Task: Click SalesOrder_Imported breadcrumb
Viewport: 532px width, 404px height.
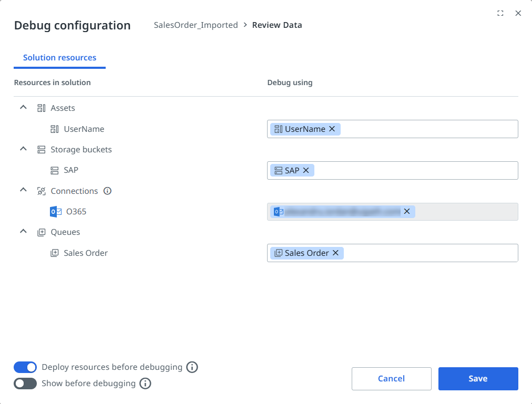Action: click(196, 25)
